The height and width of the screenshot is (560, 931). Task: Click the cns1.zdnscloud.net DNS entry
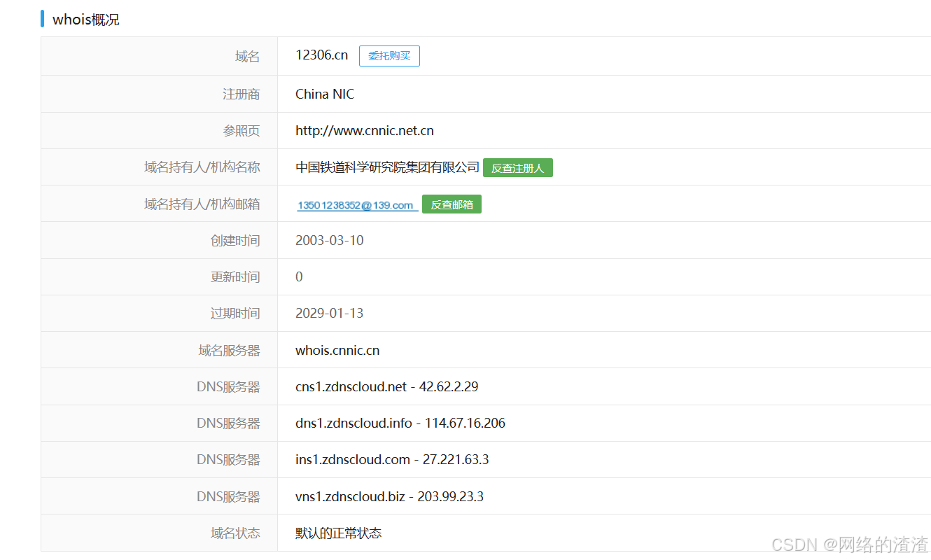(x=387, y=387)
